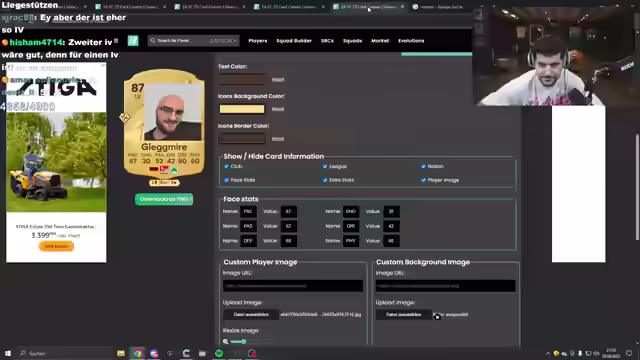This screenshot has height=360, width=640.
Task: Adjust the Resize Image slider
Action: (x=250, y=342)
